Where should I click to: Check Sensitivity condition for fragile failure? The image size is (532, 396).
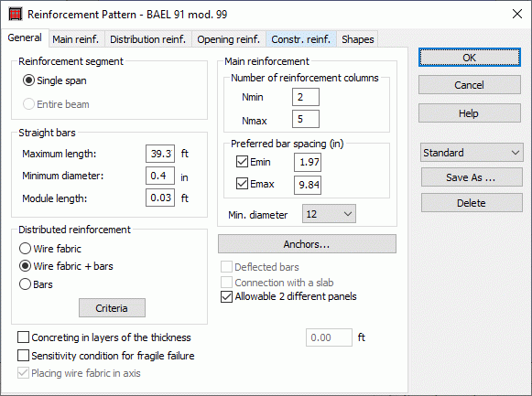23,356
